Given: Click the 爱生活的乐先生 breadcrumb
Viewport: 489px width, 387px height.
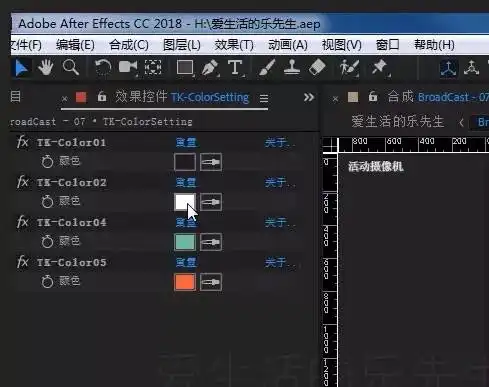Looking at the screenshot, I should pos(398,122).
